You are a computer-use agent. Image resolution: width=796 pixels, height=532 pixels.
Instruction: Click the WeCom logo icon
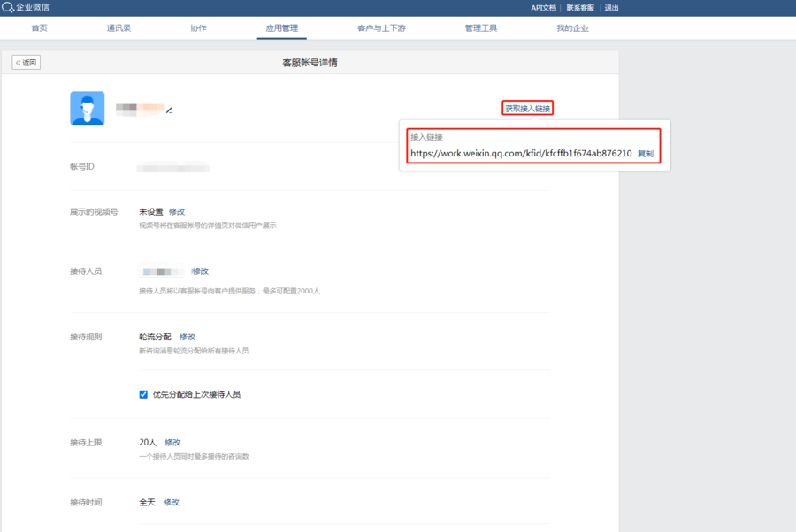pyautogui.click(x=8, y=8)
